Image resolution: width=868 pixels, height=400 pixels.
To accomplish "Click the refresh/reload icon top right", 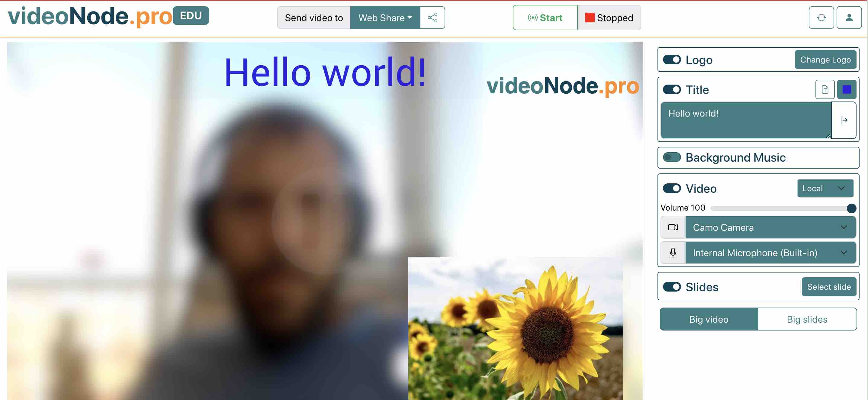I will (821, 17).
